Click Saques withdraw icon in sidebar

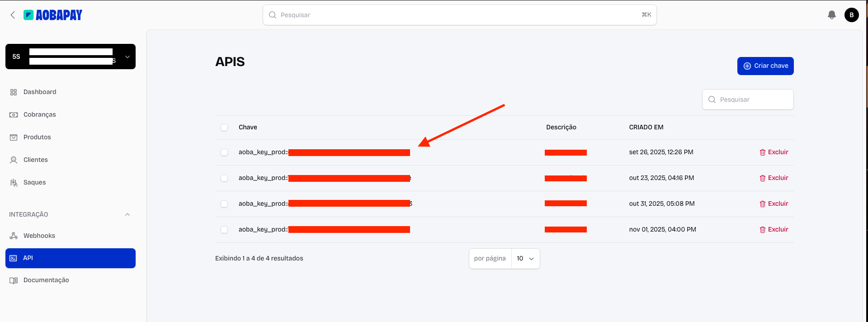click(x=14, y=183)
